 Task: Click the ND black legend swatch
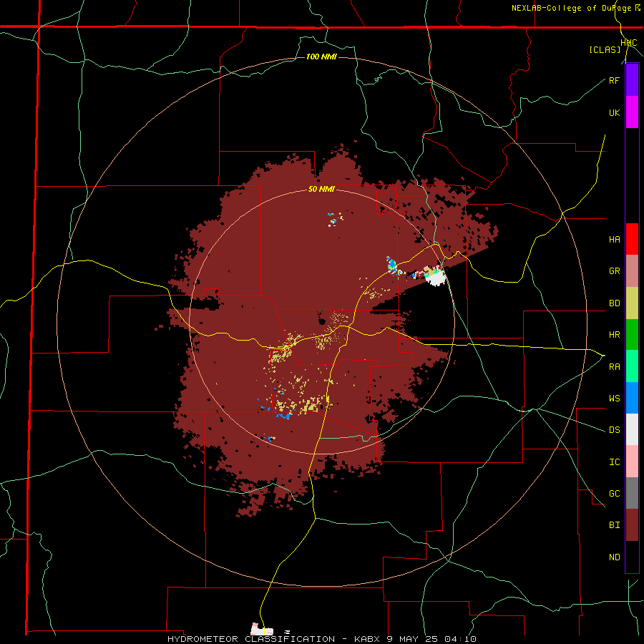click(x=632, y=557)
